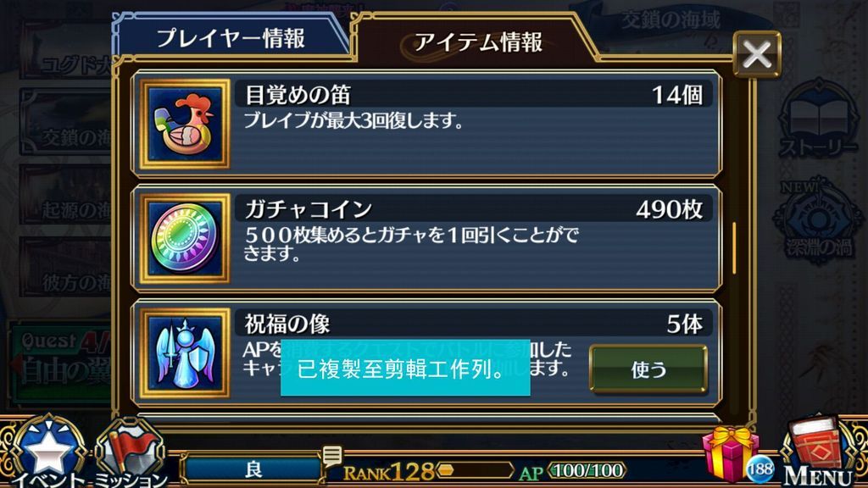Image resolution: width=868 pixels, height=488 pixels.
Task: Tap the angel blessing statue icon
Action: tap(184, 353)
